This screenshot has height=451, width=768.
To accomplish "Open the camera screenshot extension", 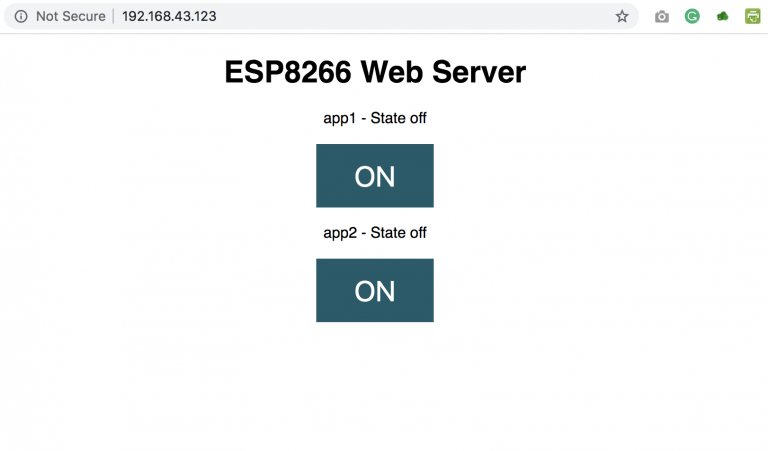I will (662, 17).
